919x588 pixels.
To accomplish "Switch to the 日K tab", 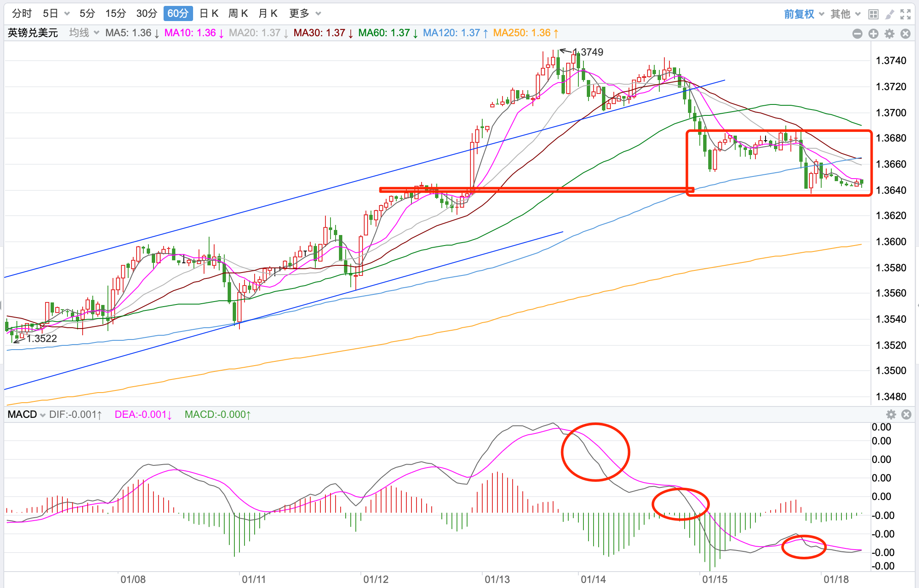I will (x=209, y=14).
